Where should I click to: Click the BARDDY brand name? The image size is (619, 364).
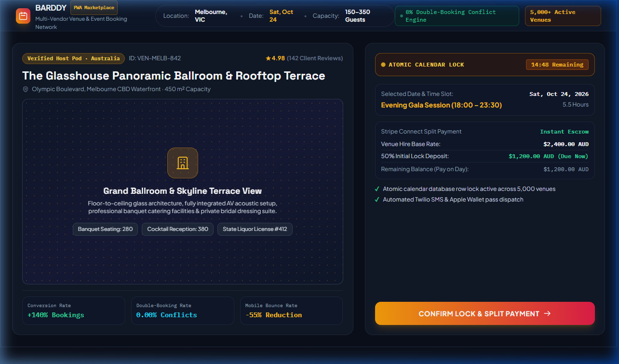click(x=51, y=8)
